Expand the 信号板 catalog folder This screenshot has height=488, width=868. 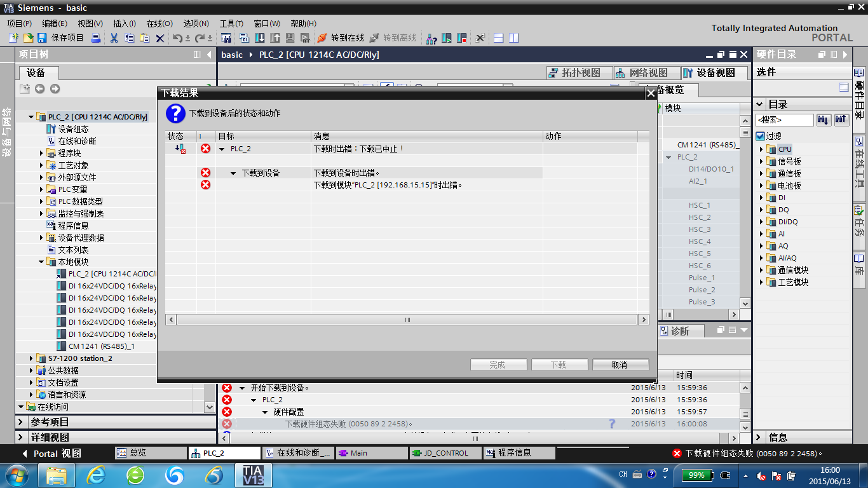(x=761, y=161)
